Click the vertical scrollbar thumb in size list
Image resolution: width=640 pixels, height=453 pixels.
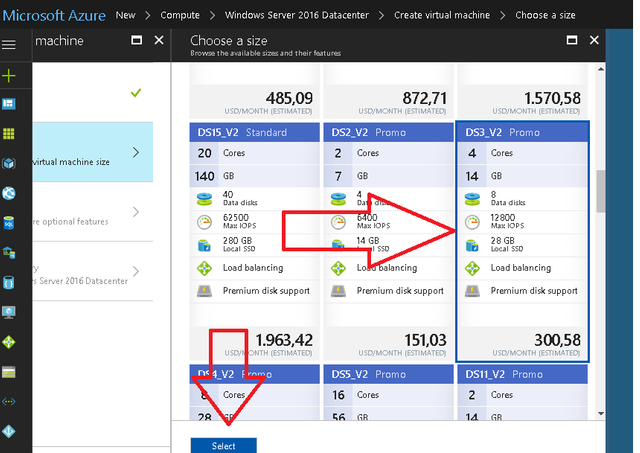tap(601, 191)
